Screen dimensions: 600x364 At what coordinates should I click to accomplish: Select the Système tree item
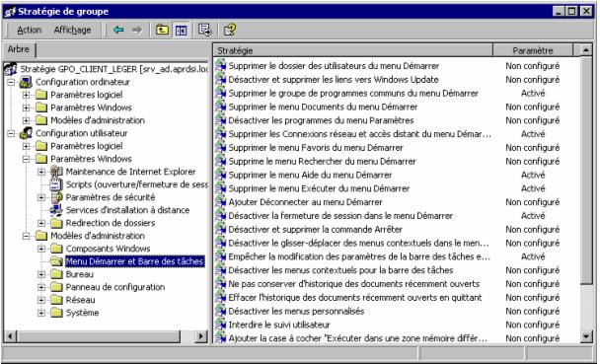(82, 313)
